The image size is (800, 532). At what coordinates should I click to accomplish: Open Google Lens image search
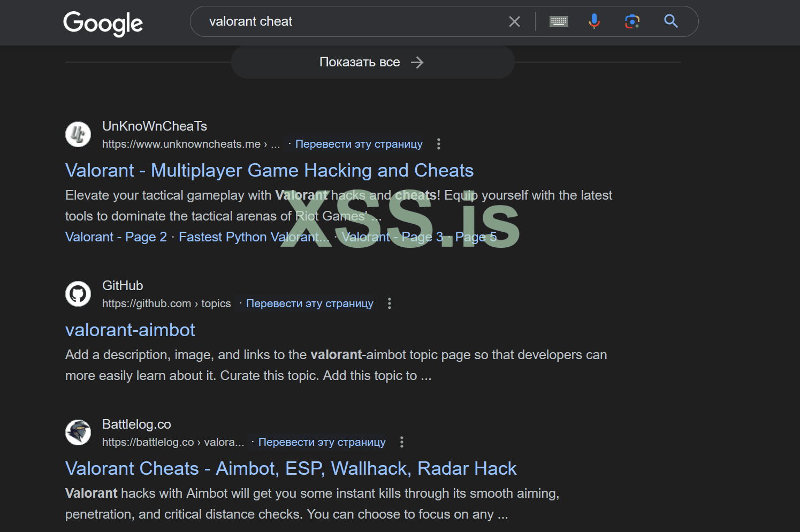633,21
